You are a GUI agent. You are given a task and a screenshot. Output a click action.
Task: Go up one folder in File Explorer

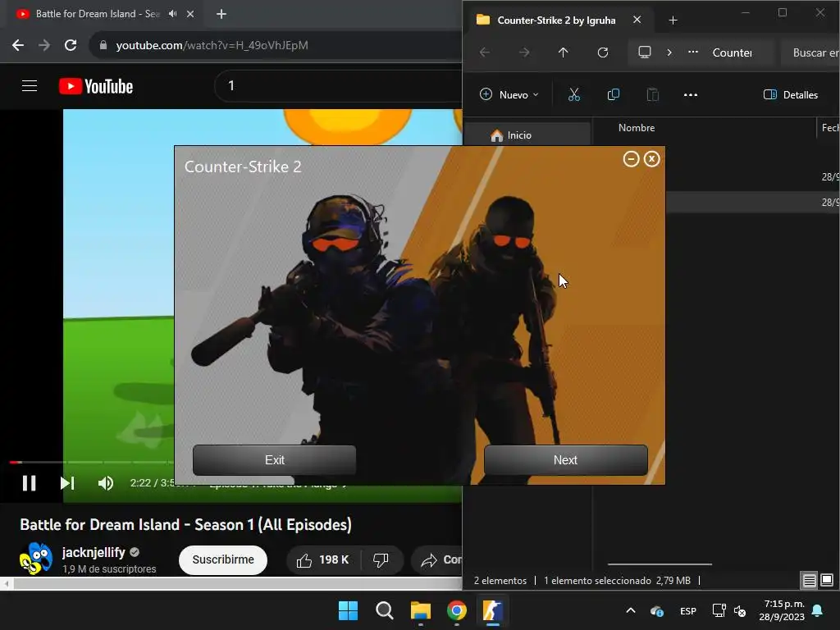[563, 52]
